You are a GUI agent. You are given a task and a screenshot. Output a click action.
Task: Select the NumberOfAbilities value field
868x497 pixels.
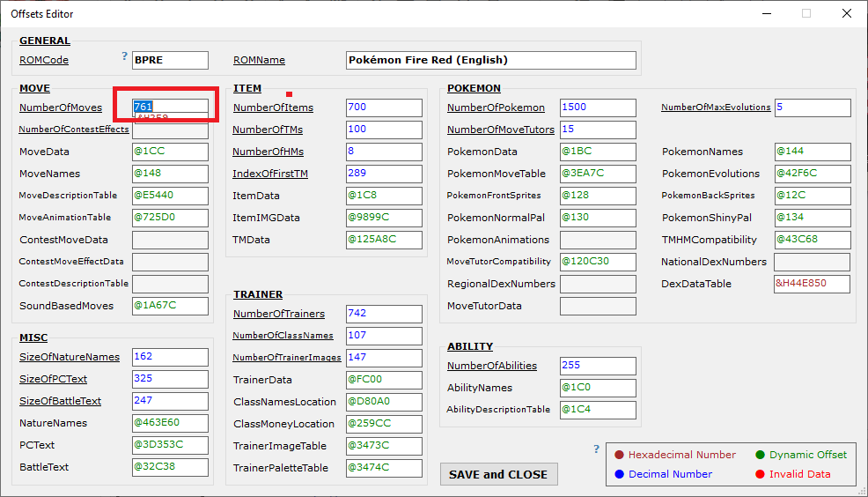597,366
